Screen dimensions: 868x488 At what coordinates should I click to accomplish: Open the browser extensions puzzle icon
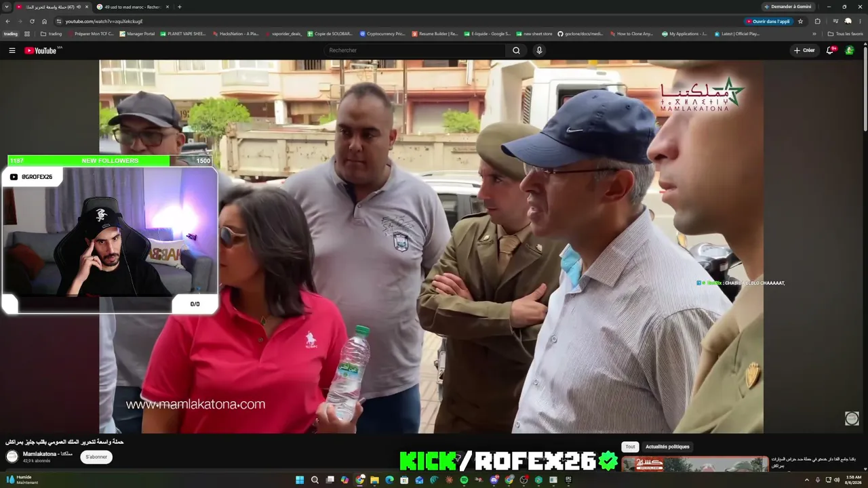(x=817, y=21)
